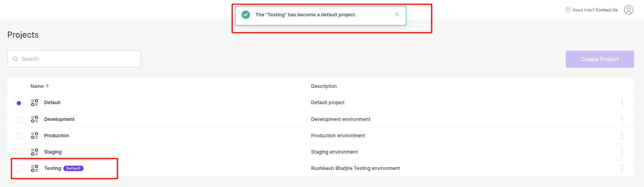This screenshot has width=644, height=187.
Task: Click the project icon beside Development
Action: click(x=35, y=119)
